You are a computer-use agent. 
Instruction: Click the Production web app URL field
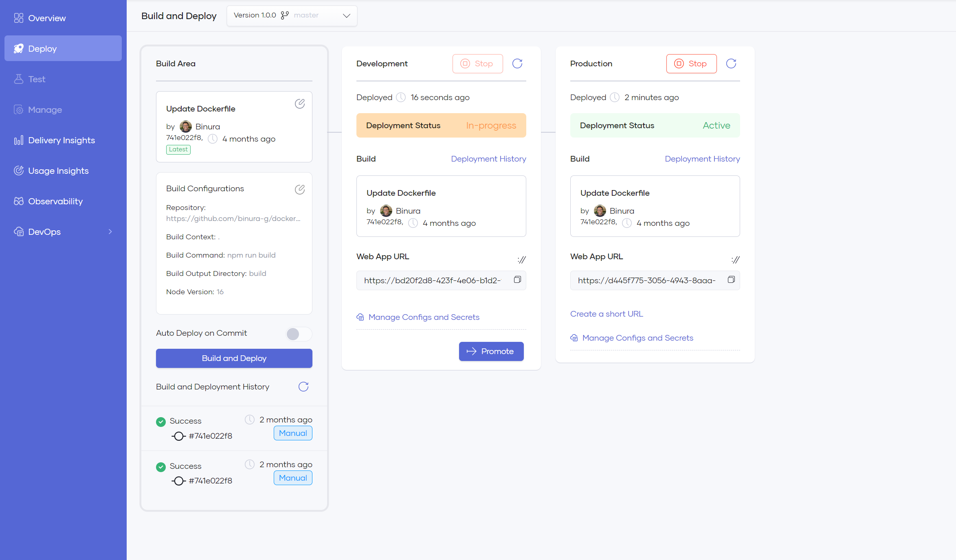pos(655,280)
